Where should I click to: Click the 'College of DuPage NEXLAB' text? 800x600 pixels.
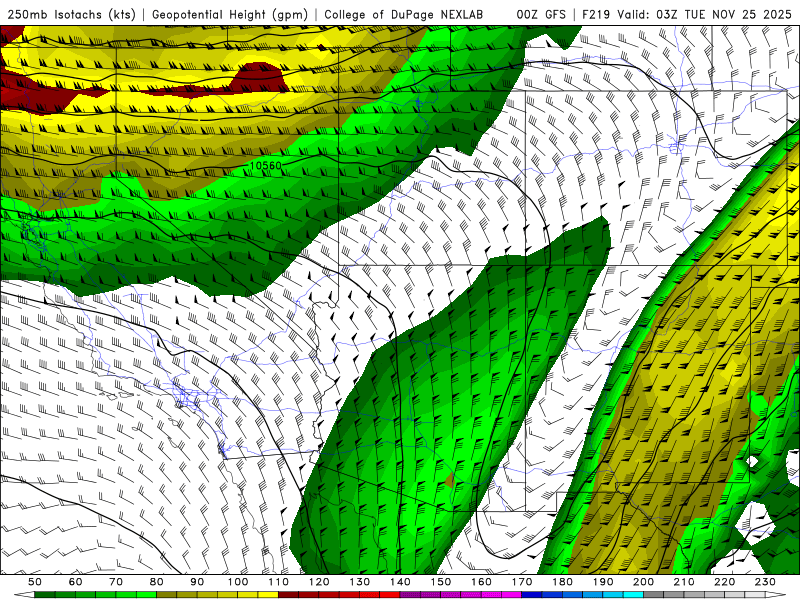coord(403,14)
